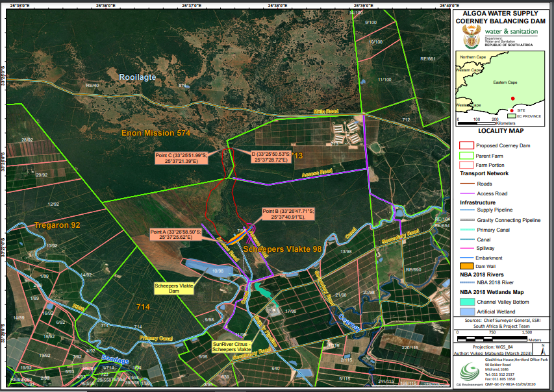Screen dimensions: 554x392
Task: Click the GA Environment green swirl logo
Action: coord(469,372)
